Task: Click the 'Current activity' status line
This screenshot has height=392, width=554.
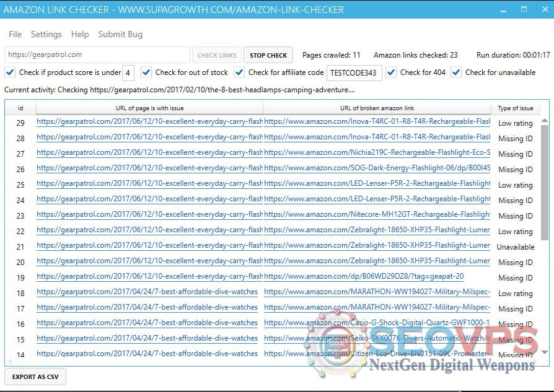Action: coord(180,90)
